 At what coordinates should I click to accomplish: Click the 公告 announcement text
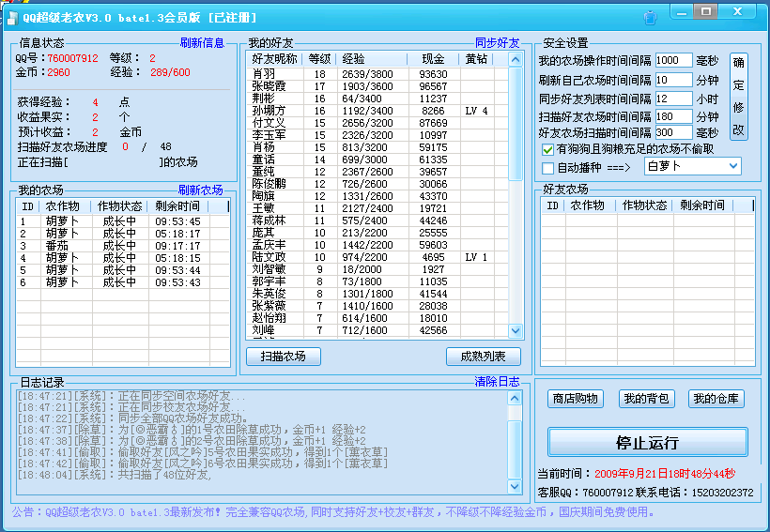(333, 512)
